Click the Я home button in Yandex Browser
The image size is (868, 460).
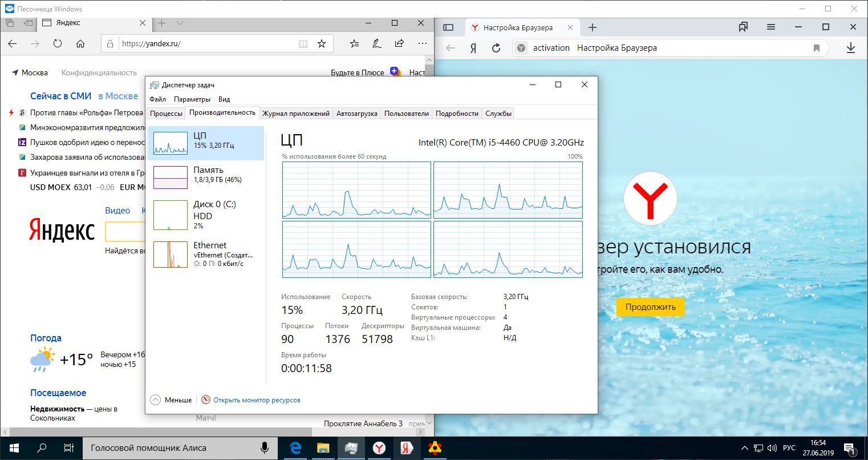click(x=473, y=48)
